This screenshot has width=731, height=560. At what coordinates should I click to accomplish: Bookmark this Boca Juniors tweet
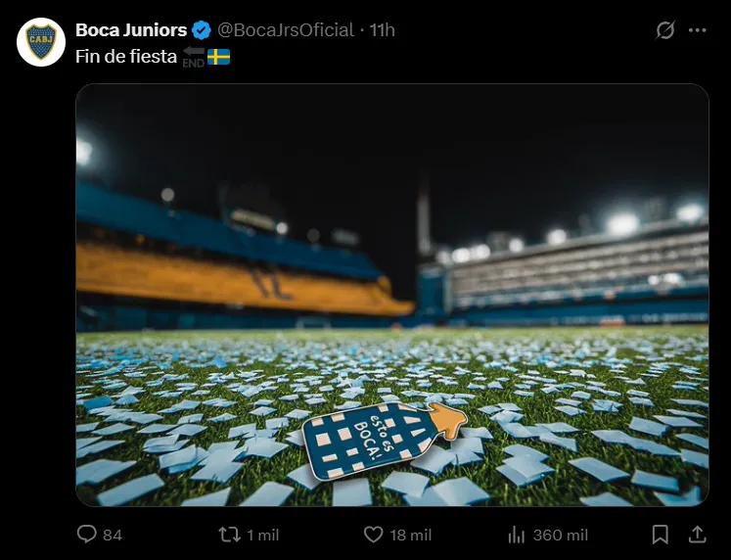click(x=661, y=535)
